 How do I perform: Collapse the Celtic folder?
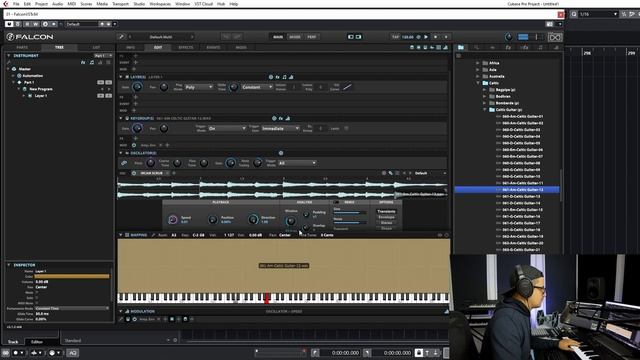tap(477, 83)
